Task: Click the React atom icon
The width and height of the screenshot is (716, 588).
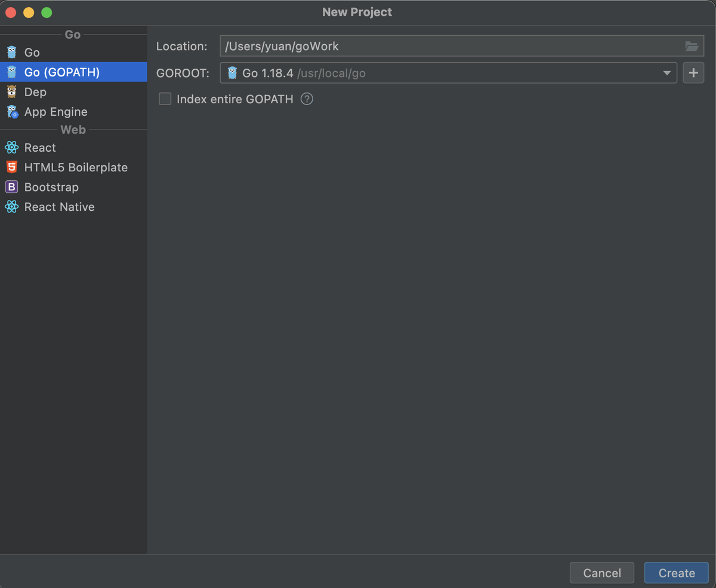Action: point(12,147)
